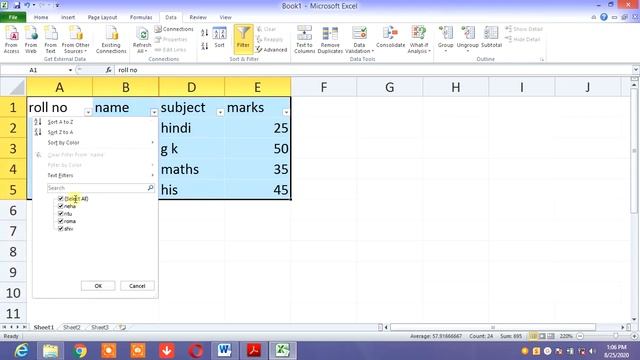The height and width of the screenshot is (360, 640).
Task: Expand Text Filters submenu
Action: pos(95,175)
